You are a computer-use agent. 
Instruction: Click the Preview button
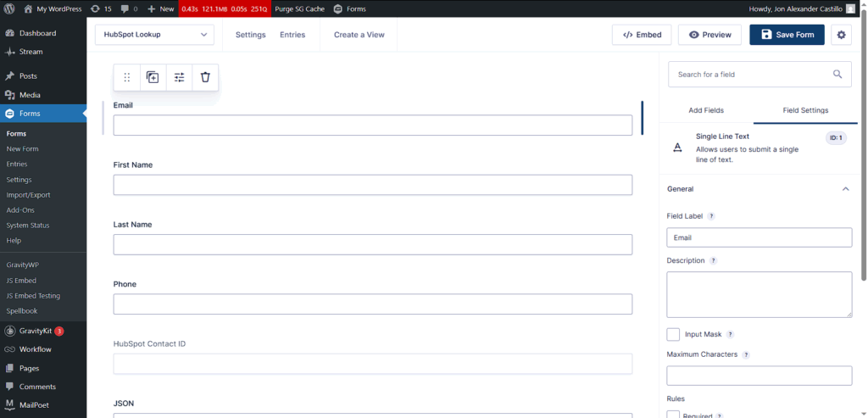[709, 35]
